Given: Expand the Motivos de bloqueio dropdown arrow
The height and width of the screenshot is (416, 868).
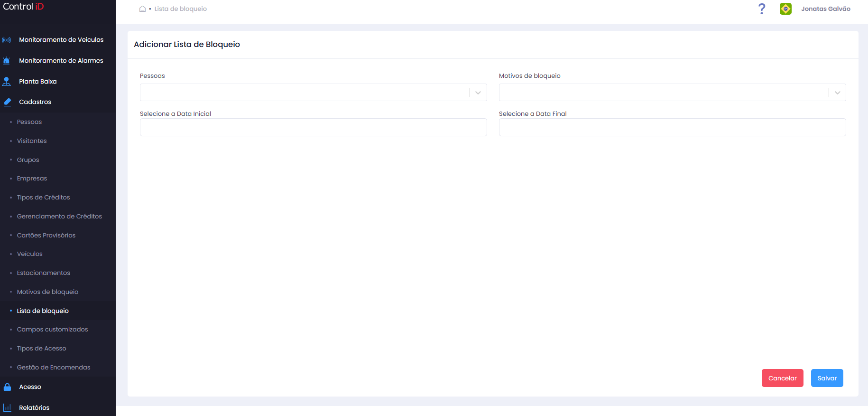Looking at the screenshot, I should (837, 93).
